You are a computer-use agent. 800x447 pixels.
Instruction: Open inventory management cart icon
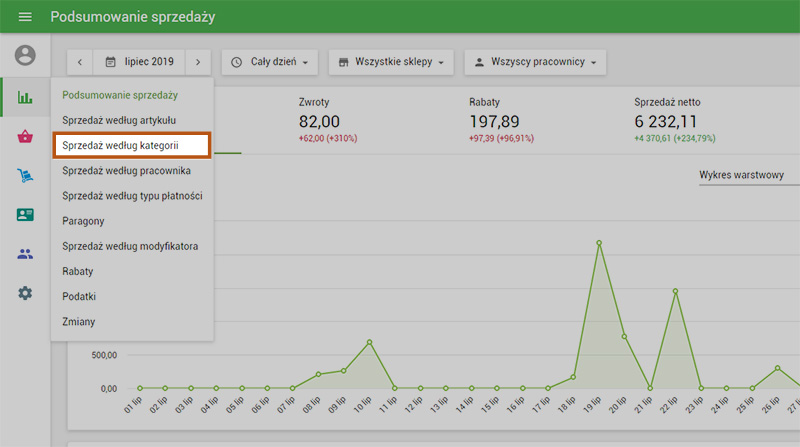[x=25, y=176]
